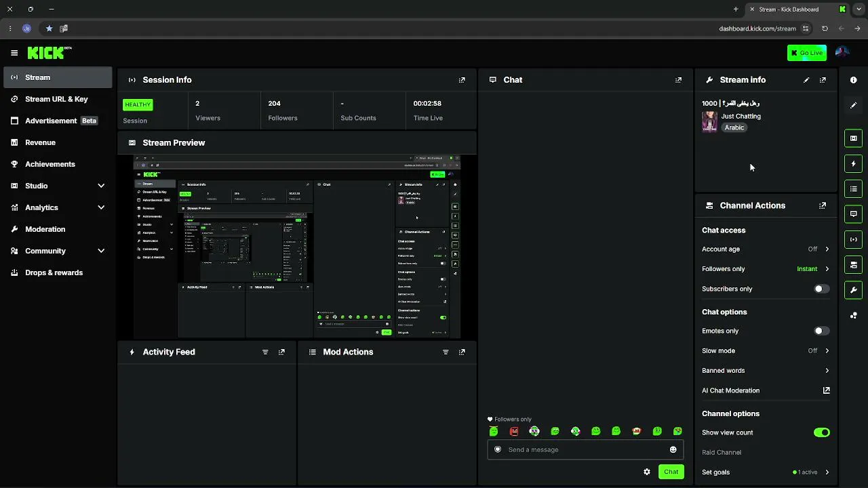Pop out the Stream info panel

pyautogui.click(x=823, y=80)
